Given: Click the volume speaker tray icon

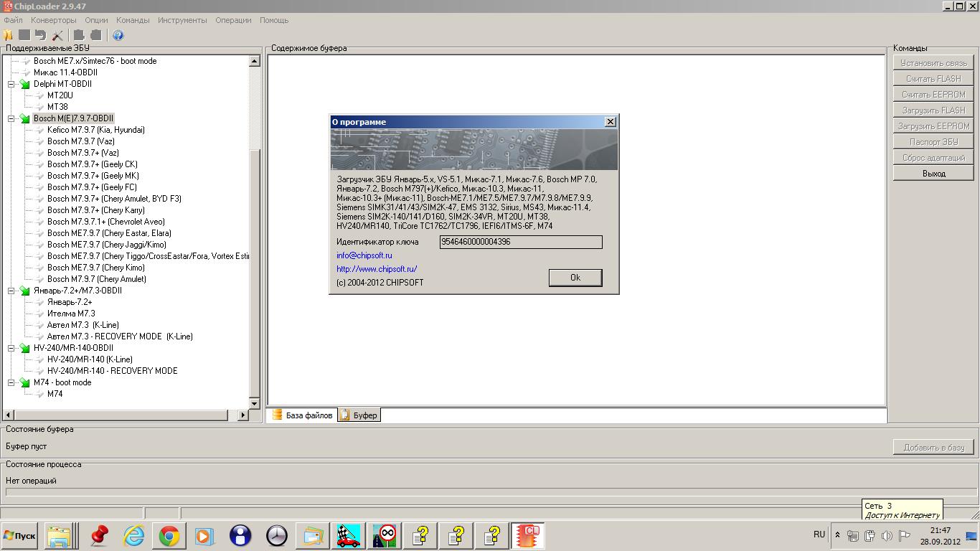Looking at the screenshot, I should (x=887, y=536).
